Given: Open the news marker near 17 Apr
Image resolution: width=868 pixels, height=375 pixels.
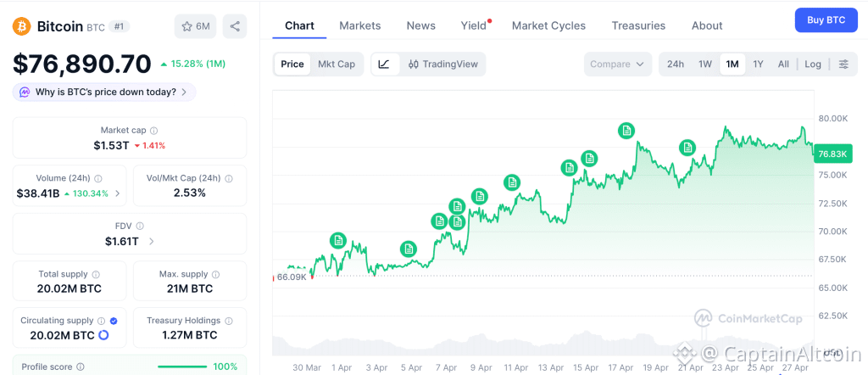Looking at the screenshot, I should coord(626,131).
